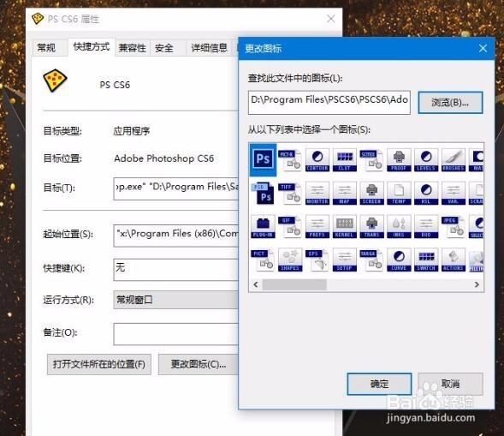This screenshot has height=436, width=504.
Task: Choose the SCREEN printer icon
Action: click(x=372, y=193)
